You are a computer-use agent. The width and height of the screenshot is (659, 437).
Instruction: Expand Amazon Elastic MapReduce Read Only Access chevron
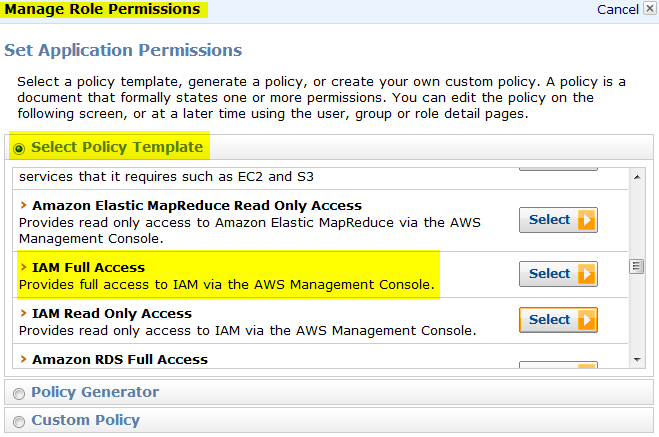coord(23,205)
